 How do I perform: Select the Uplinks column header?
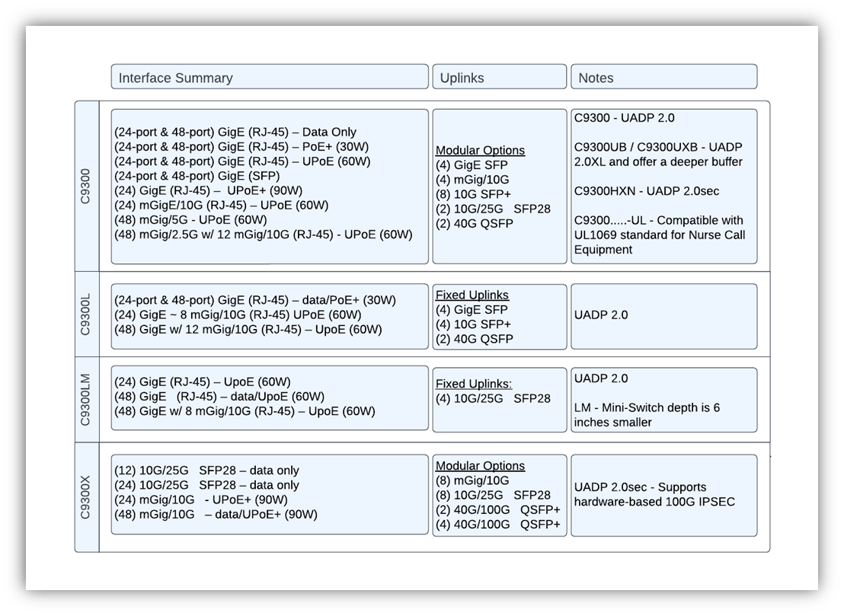pyautogui.click(x=499, y=76)
